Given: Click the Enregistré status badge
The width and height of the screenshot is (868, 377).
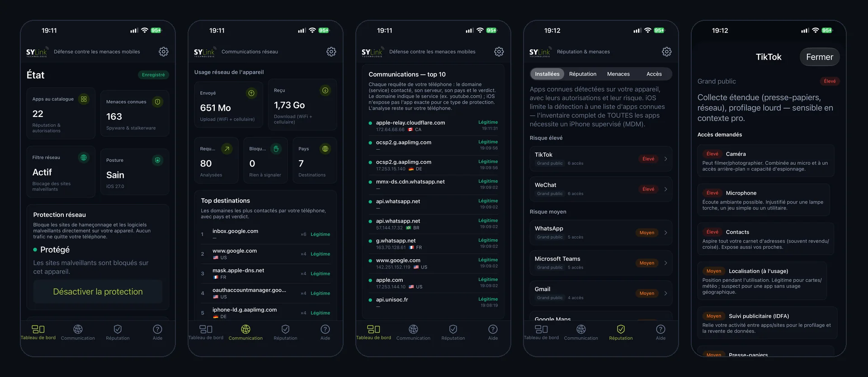Looking at the screenshot, I should coord(153,75).
